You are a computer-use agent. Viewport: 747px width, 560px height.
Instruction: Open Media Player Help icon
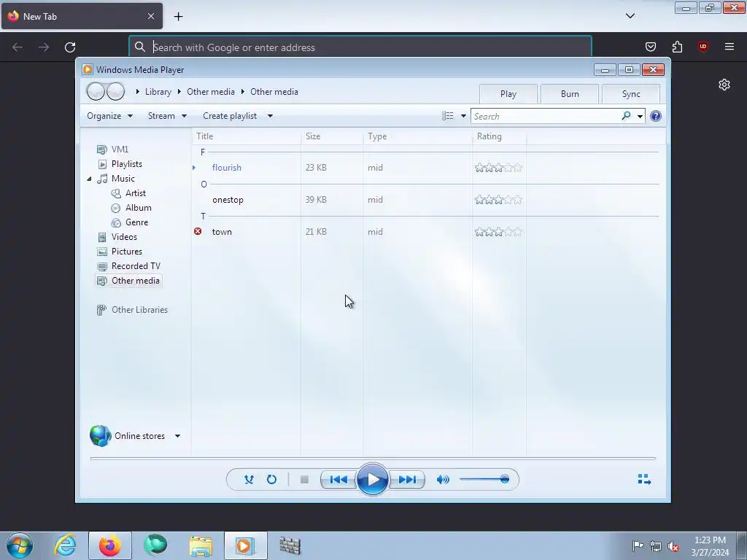[x=656, y=116]
